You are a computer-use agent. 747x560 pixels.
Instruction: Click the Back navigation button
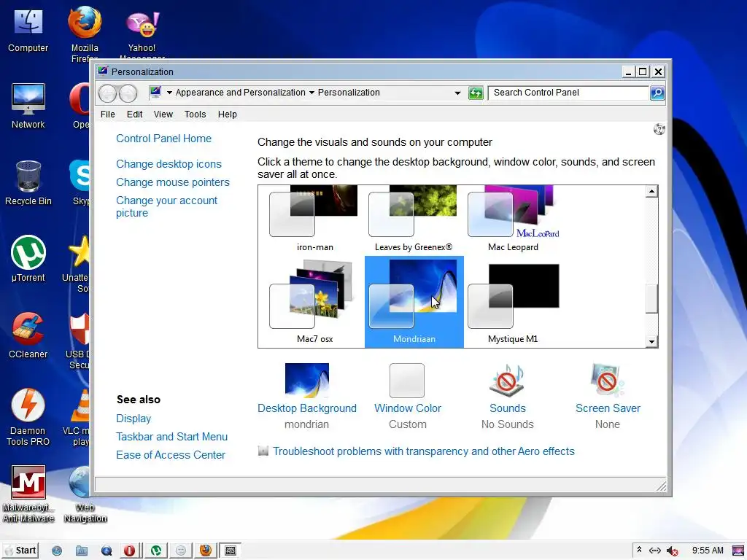tap(108, 93)
